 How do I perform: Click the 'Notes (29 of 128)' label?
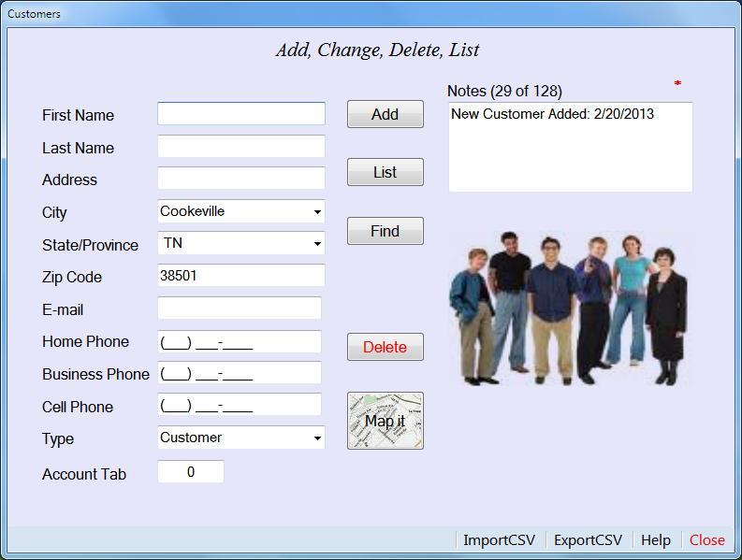pos(504,91)
